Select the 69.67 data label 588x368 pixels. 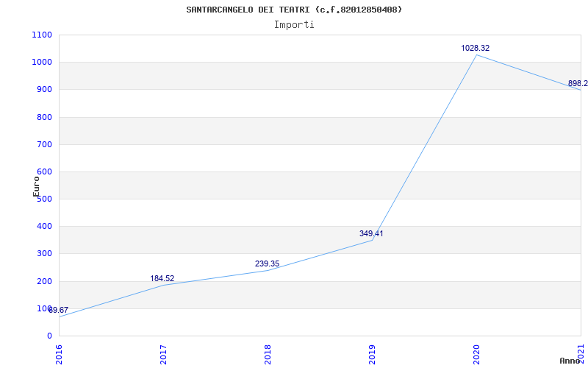pos(59,310)
